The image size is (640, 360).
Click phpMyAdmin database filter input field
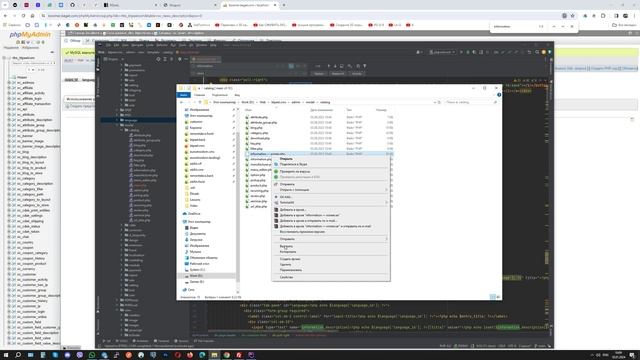32,63
